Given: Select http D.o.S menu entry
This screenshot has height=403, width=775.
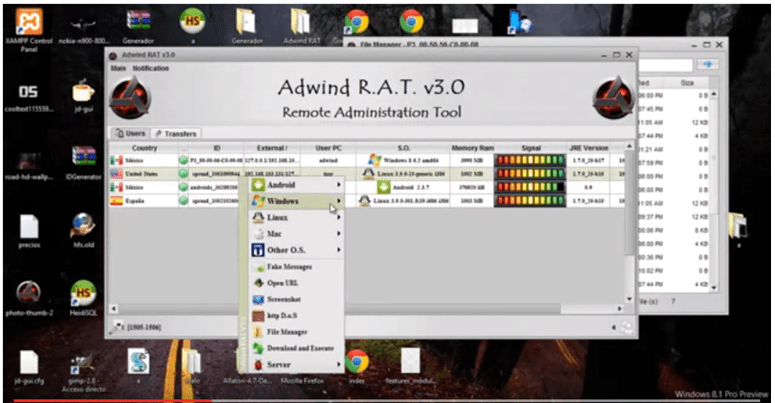Looking at the screenshot, I should coord(296,315).
